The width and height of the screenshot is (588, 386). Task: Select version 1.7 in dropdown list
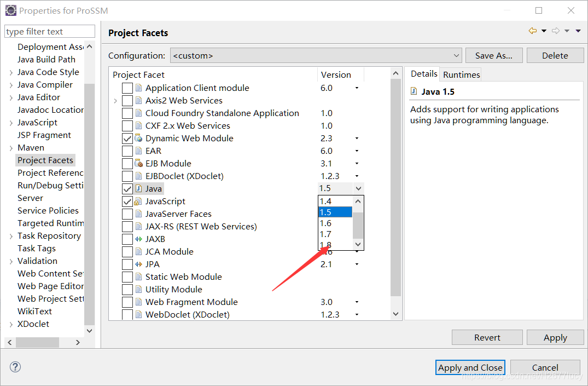335,234
